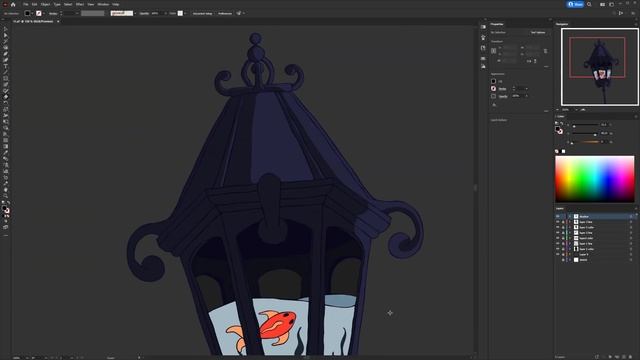Switch to the Properties panel tab
Screen dimensions: 640x360
[497, 24]
